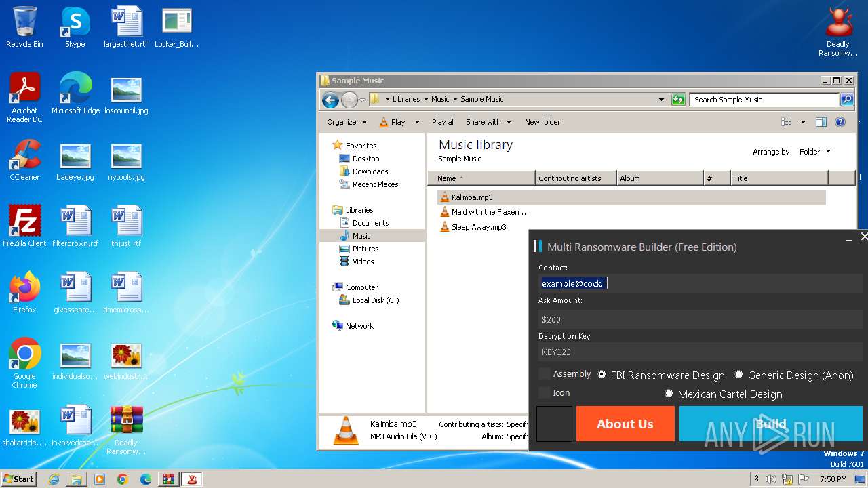
Task: Sort by Contributing artists column
Action: point(576,178)
